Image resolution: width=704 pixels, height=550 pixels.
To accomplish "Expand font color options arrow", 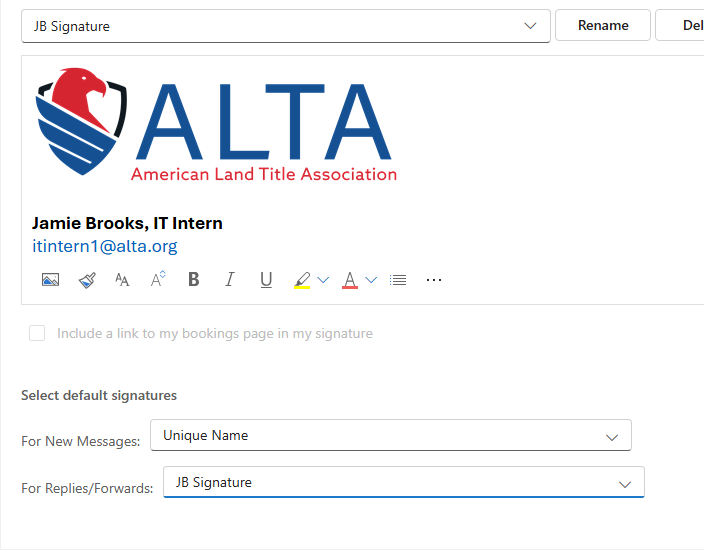I will point(371,280).
